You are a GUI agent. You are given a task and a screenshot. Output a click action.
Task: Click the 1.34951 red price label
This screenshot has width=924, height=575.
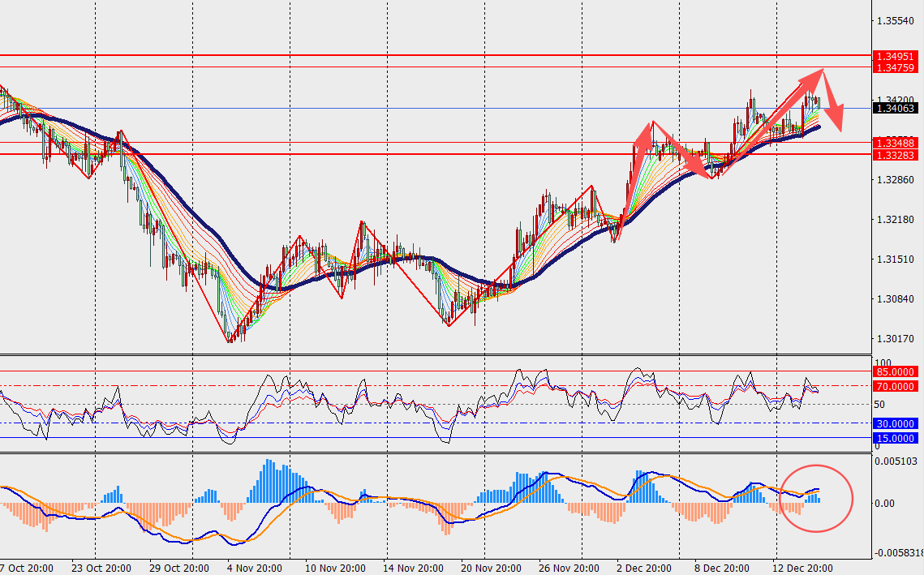[x=896, y=56]
